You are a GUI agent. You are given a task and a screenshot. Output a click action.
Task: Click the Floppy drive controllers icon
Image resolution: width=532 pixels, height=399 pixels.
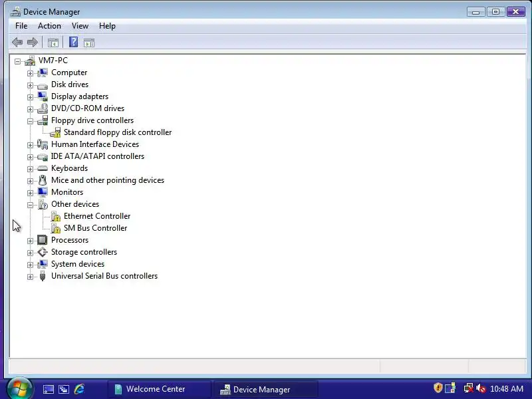click(43, 120)
